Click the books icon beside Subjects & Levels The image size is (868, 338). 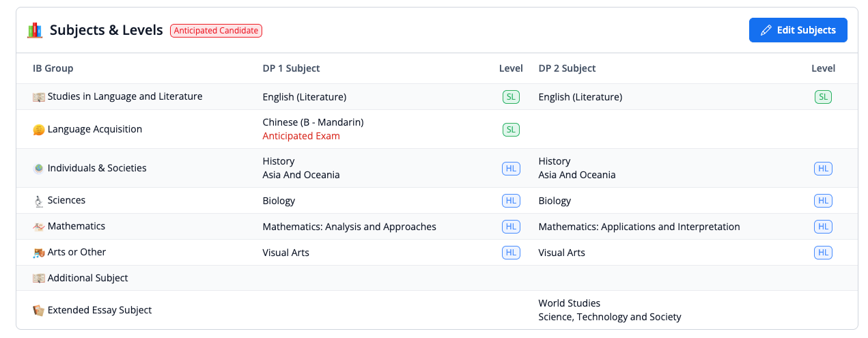coord(35,30)
